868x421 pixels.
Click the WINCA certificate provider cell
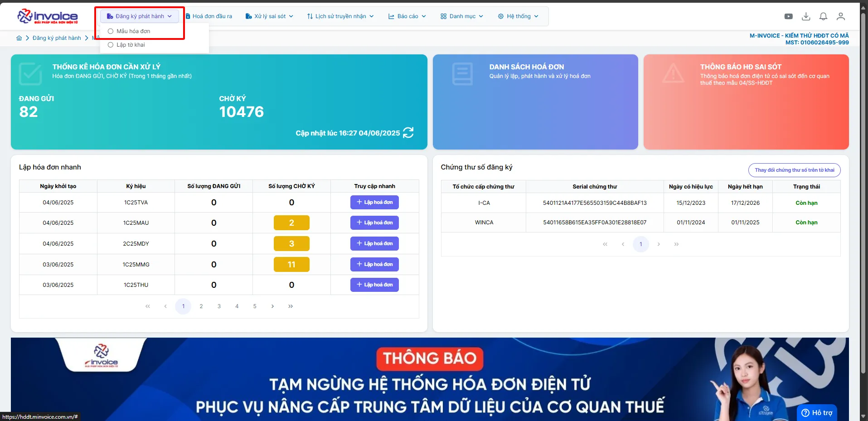click(x=484, y=223)
